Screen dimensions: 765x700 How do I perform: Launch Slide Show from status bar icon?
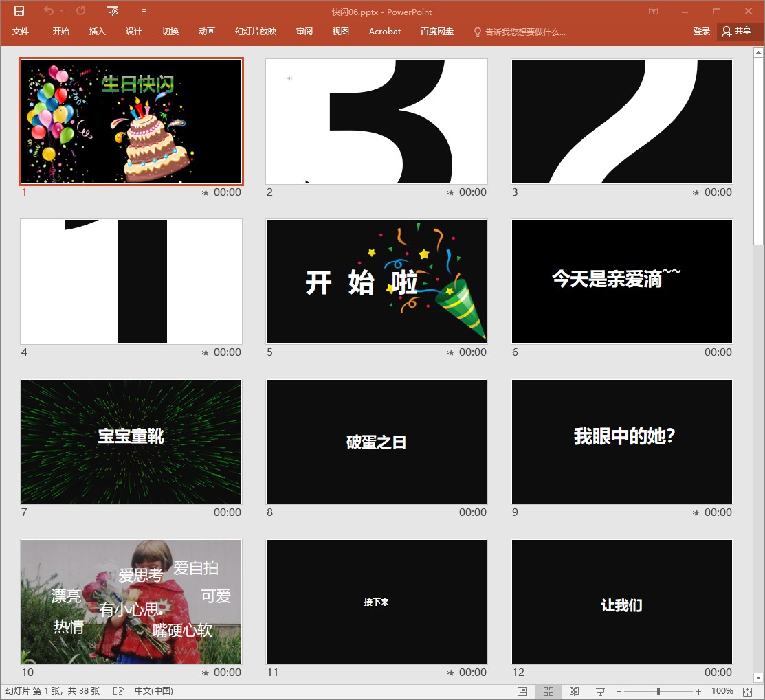tap(599, 691)
